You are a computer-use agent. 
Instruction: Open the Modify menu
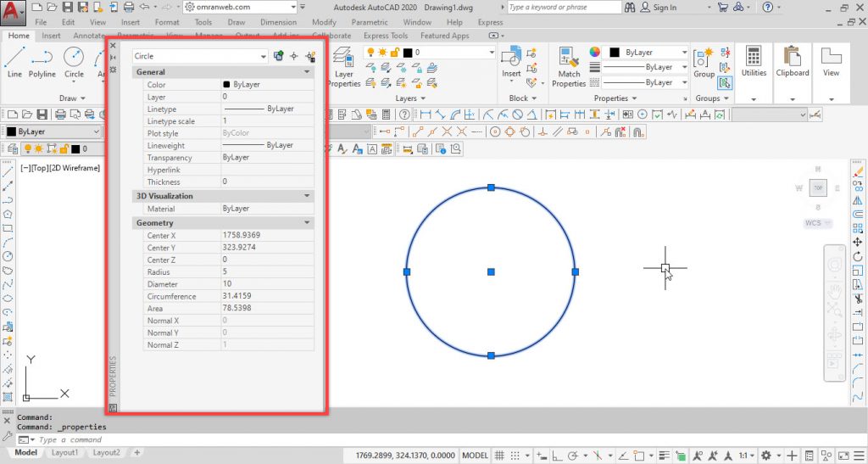324,22
